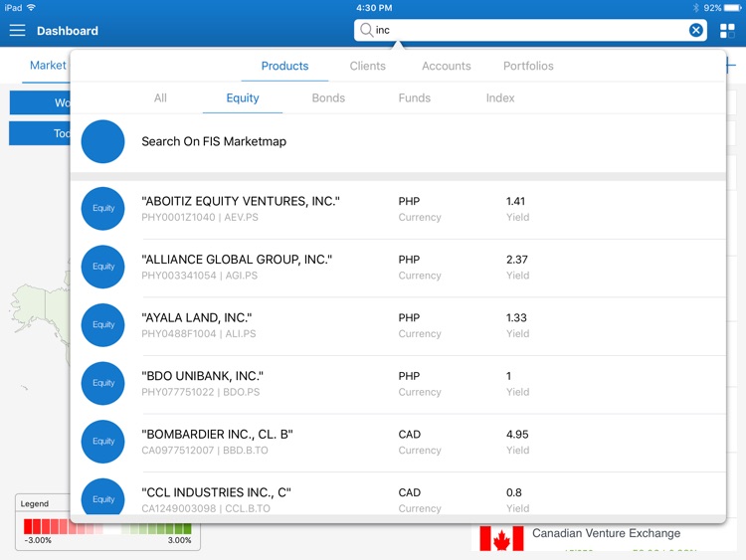Image resolution: width=746 pixels, height=560 pixels.
Task: Switch to the Accounts tab
Action: point(447,66)
